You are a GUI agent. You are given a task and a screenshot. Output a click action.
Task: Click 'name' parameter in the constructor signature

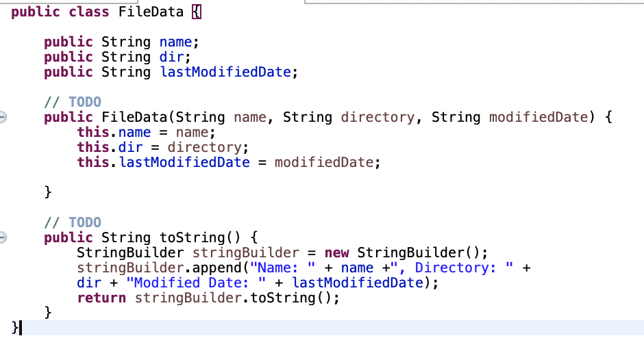(x=249, y=117)
